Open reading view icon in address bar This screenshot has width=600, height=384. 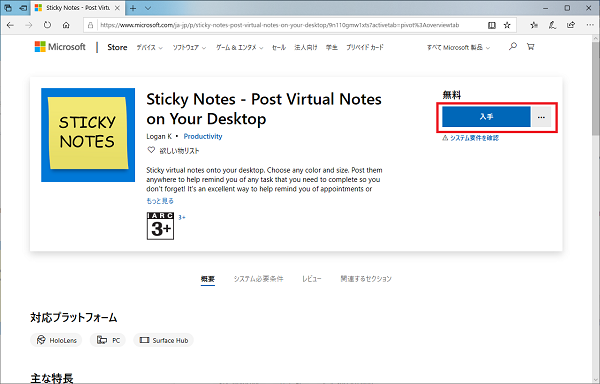click(x=492, y=25)
